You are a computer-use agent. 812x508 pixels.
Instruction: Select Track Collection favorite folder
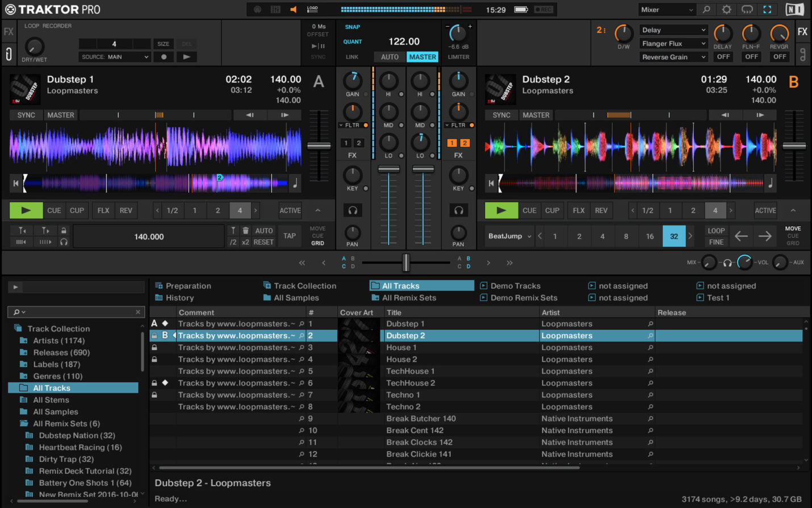[304, 286]
